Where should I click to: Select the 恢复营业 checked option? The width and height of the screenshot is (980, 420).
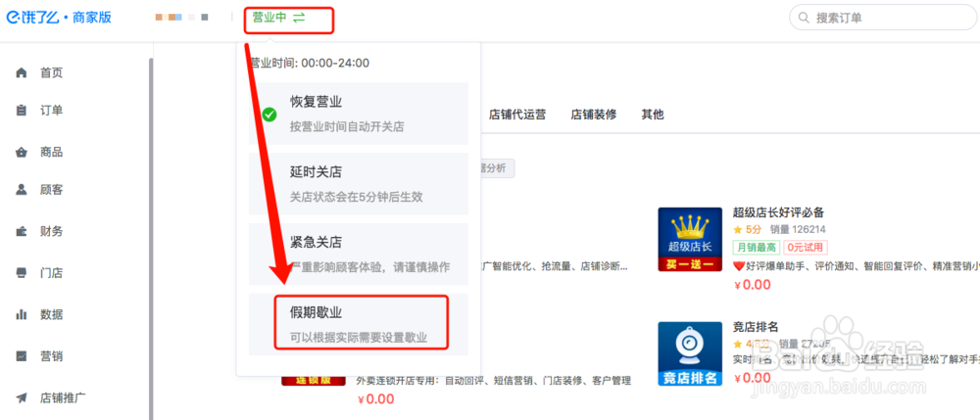(358, 114)
